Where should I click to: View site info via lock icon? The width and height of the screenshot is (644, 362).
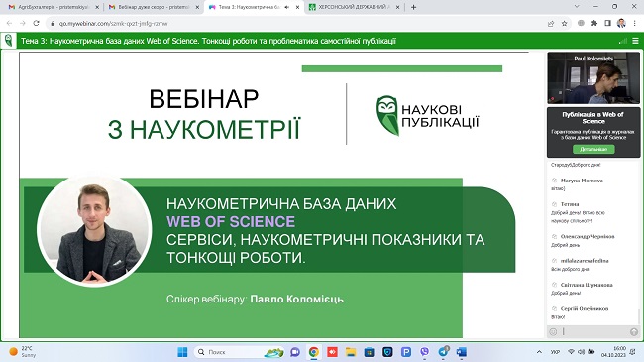tap(53, 24)
